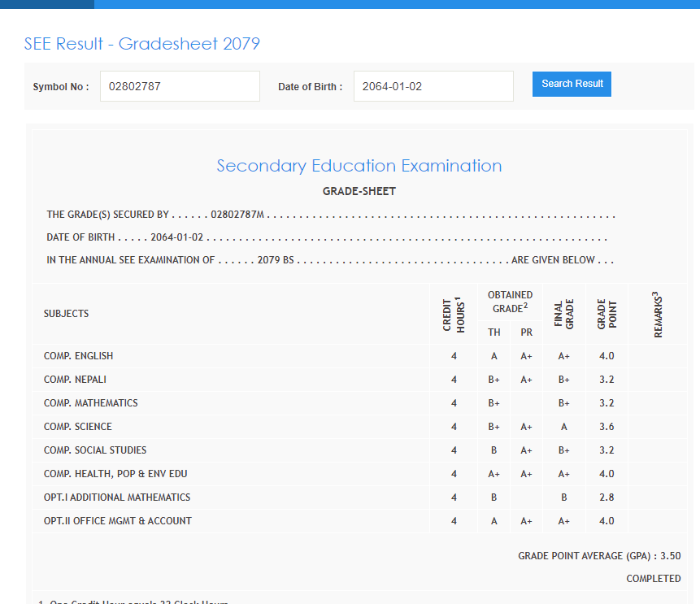
Task: Click the SEE Result - Gradesheet 2079 heading
Action: pyautogui.click(x=142, y=44)
